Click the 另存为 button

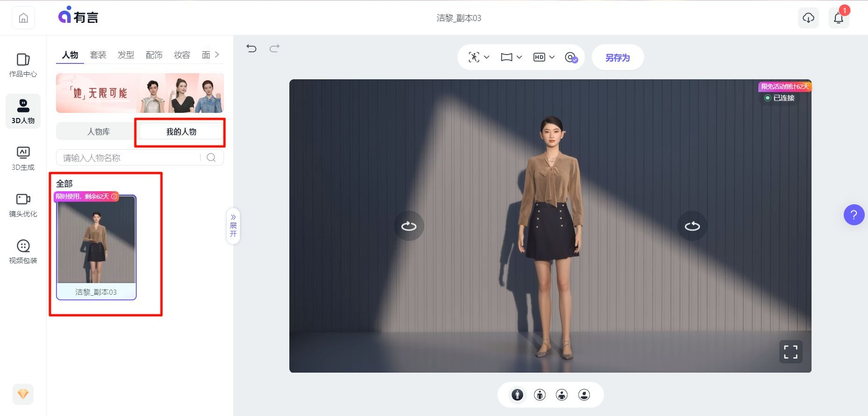coord(617,57)
